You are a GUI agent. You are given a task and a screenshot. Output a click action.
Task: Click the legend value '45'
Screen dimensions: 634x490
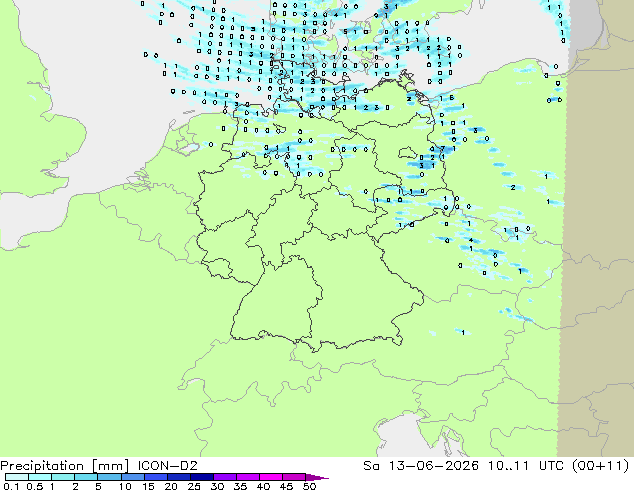pos(286,486)
